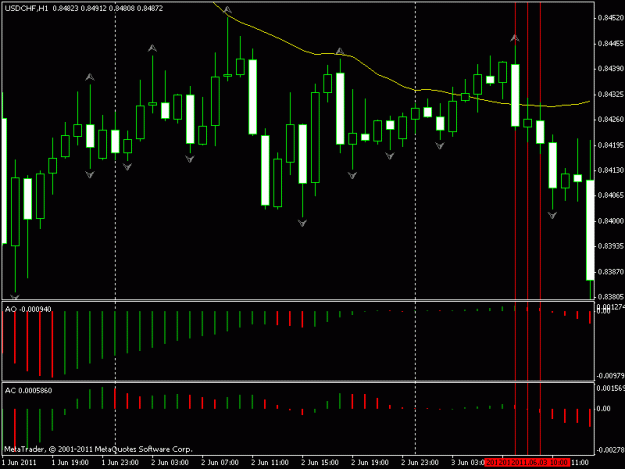625x469 pixels.
Task: Select the lowest mid-chart down fractal near 0.84000
Action: click(302, 223)
